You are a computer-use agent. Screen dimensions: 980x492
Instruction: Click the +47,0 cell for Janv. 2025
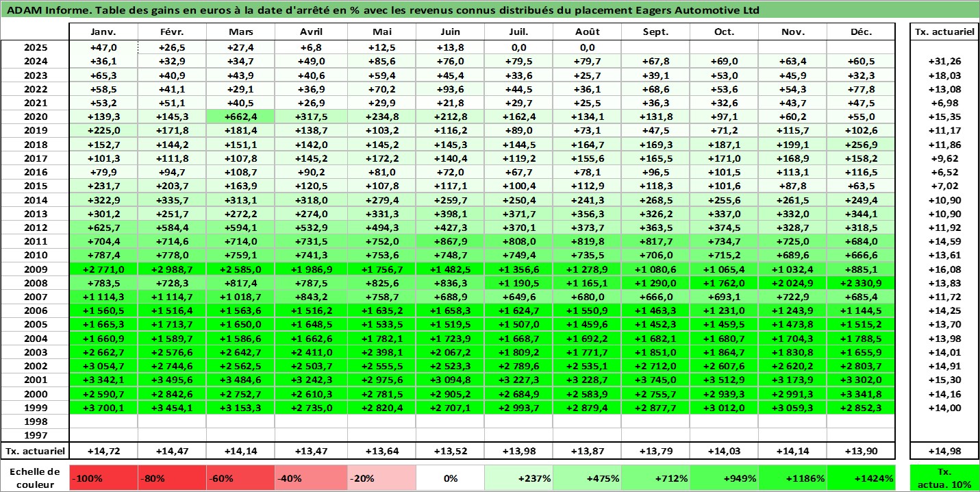tap(103, 47)
